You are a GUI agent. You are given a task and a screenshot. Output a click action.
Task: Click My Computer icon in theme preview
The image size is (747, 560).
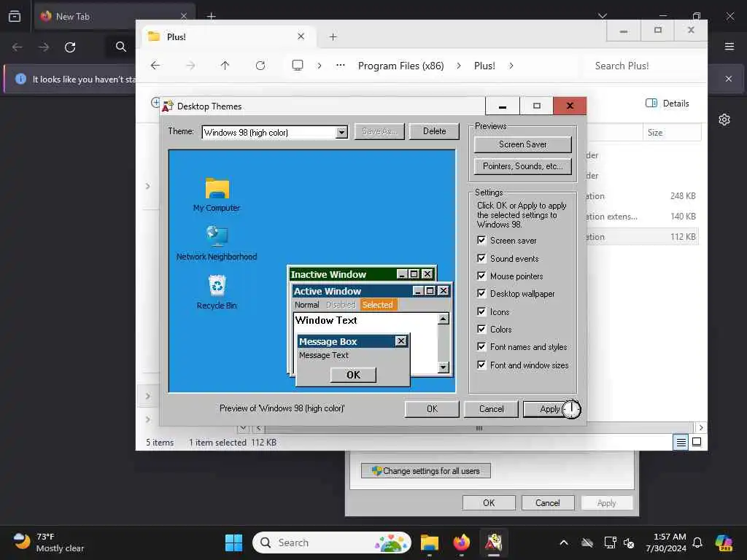tap(217, 189)
